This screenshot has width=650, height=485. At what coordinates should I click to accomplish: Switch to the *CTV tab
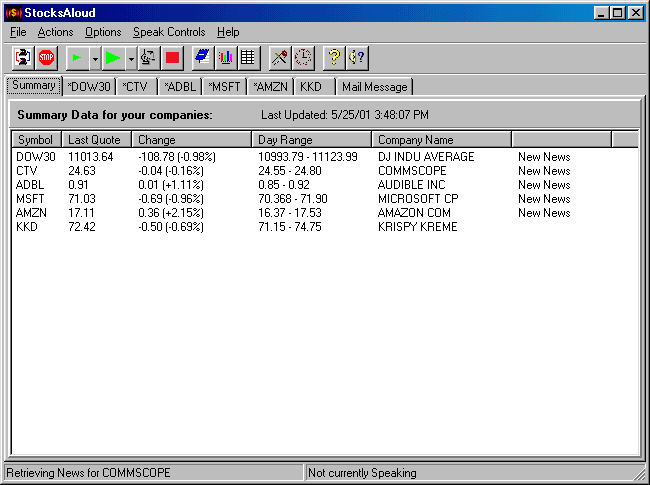(x=136, y=87)
